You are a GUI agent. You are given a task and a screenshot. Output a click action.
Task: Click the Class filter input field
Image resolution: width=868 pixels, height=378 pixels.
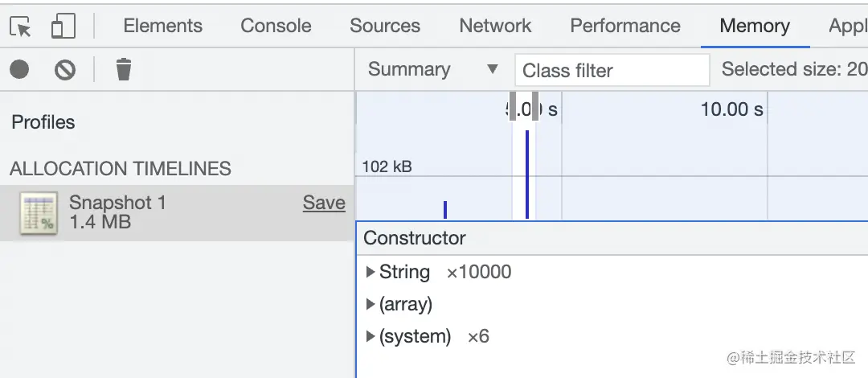pyautogui.click(x=612, y=71)
